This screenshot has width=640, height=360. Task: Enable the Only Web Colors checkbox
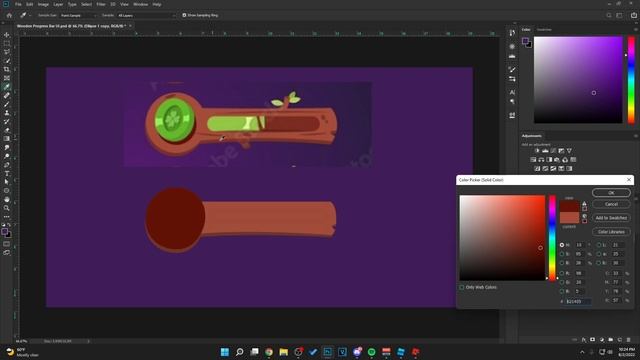[462, 287]
